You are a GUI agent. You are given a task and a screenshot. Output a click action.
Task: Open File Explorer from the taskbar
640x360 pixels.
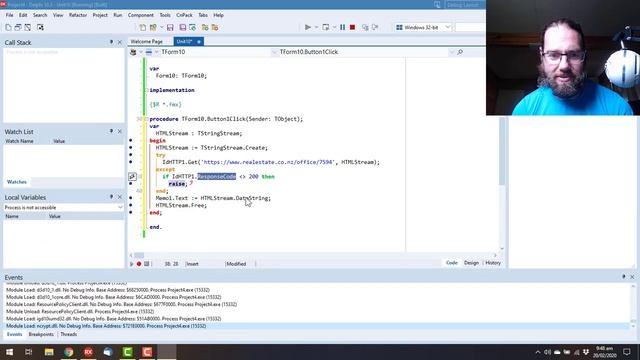tap(49, 352)
